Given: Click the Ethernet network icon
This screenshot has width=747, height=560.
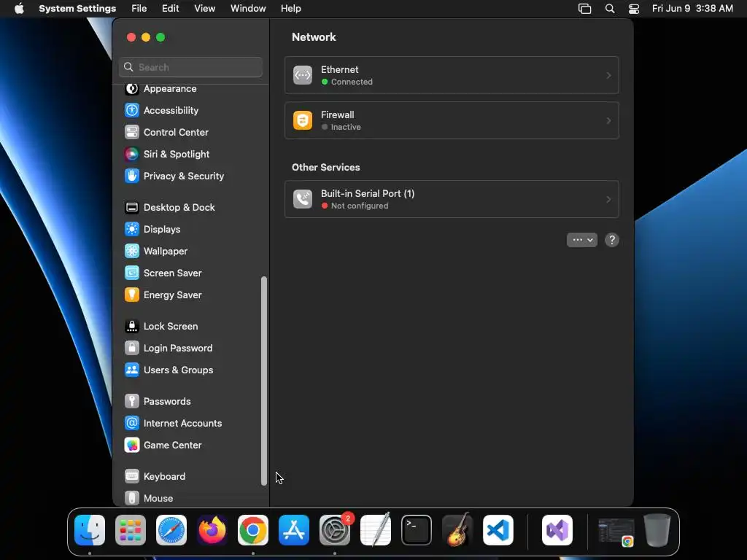Looking at the screenshot, I should coord(303,75).
